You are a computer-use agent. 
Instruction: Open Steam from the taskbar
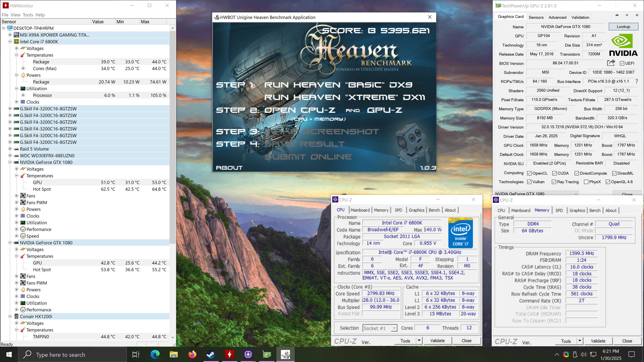211,354
